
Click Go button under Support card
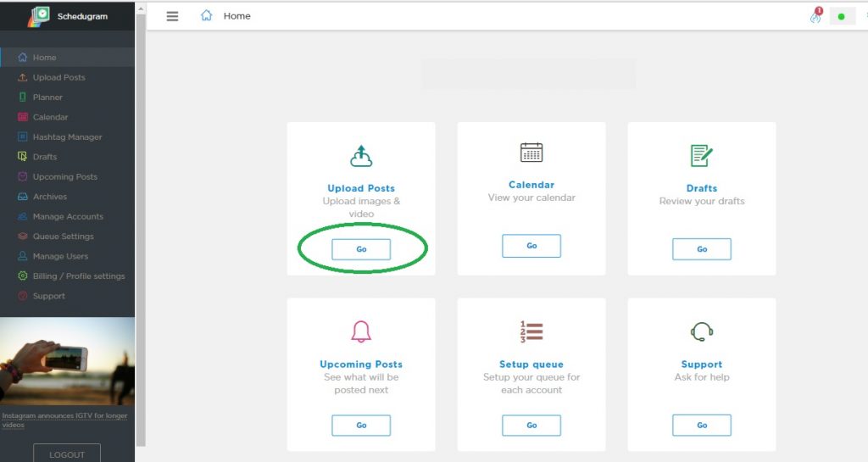pos(701,425)
